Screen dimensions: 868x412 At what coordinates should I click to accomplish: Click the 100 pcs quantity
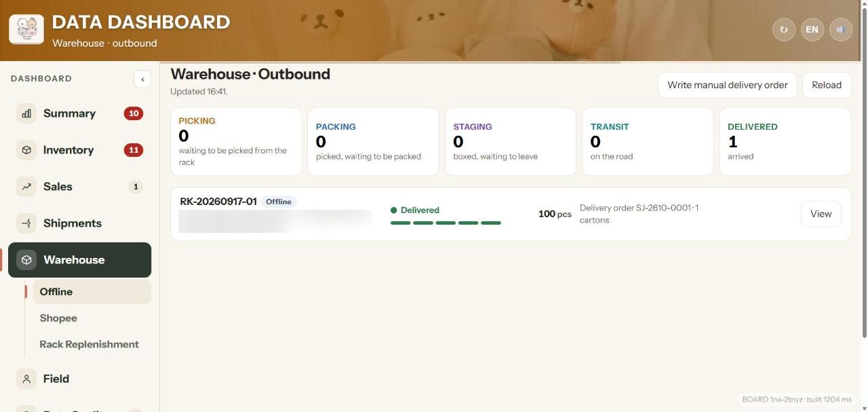click(555, 214)
